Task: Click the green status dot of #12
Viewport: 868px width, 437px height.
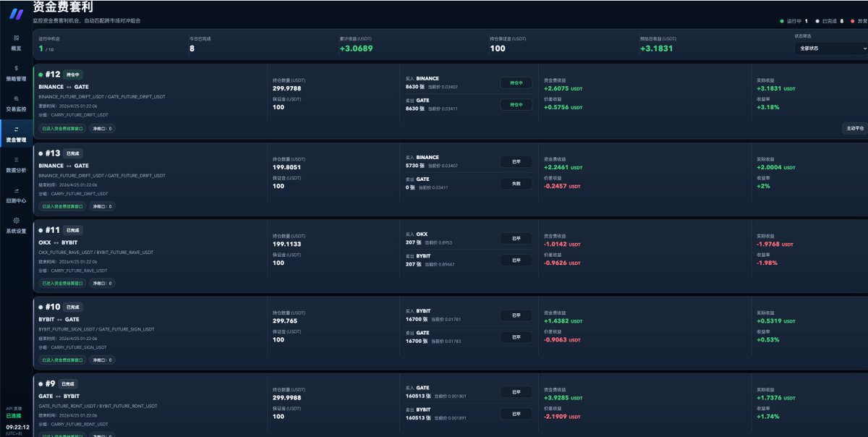Action: pos(41,75)
